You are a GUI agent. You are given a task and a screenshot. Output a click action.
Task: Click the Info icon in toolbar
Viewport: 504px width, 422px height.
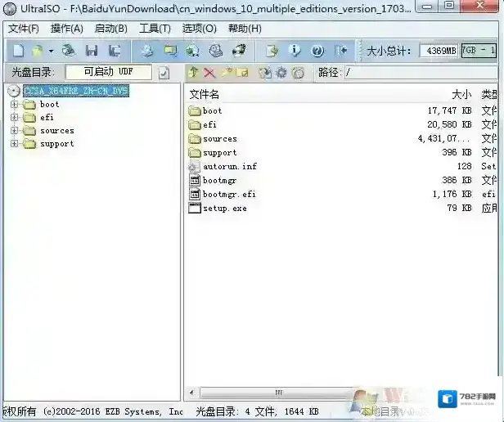click(x=295, y=51)
